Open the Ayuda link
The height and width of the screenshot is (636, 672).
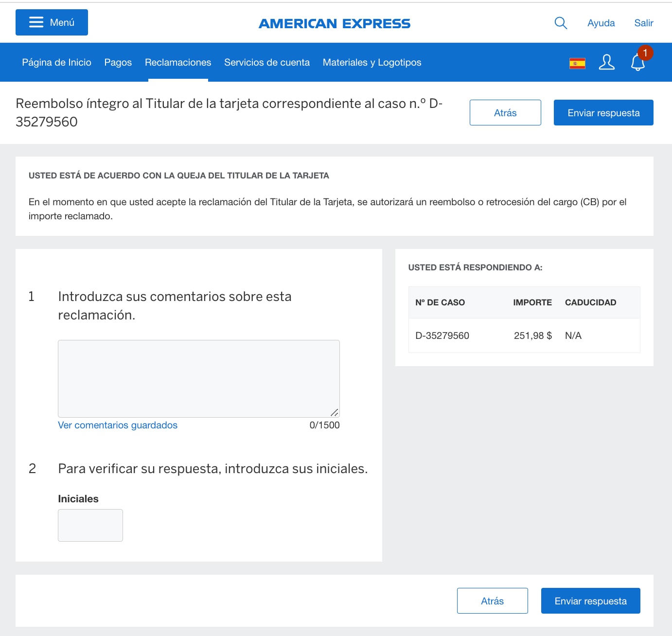click(x=601, y=23)
